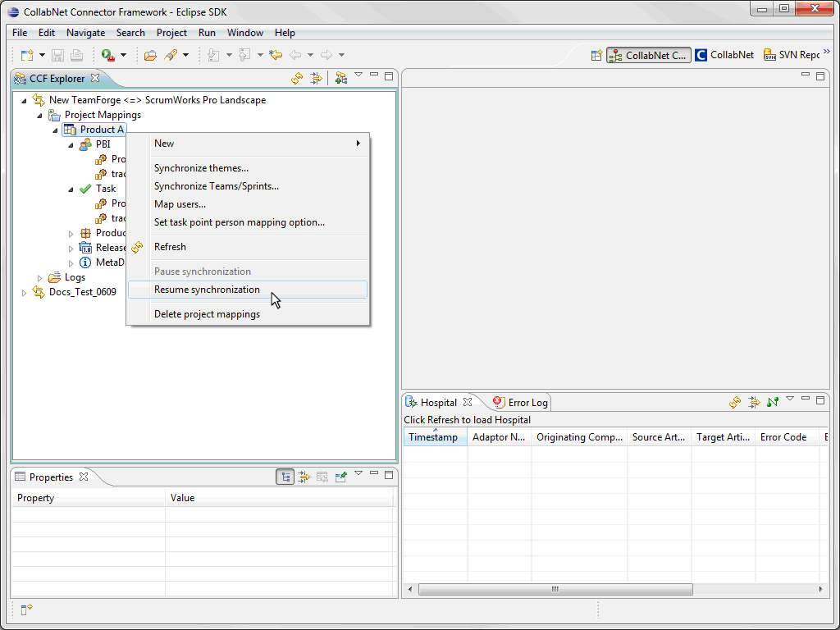Close the CCF Explorer tab
The width and height of the screenshot is (840, 630).
coord(95,78)
